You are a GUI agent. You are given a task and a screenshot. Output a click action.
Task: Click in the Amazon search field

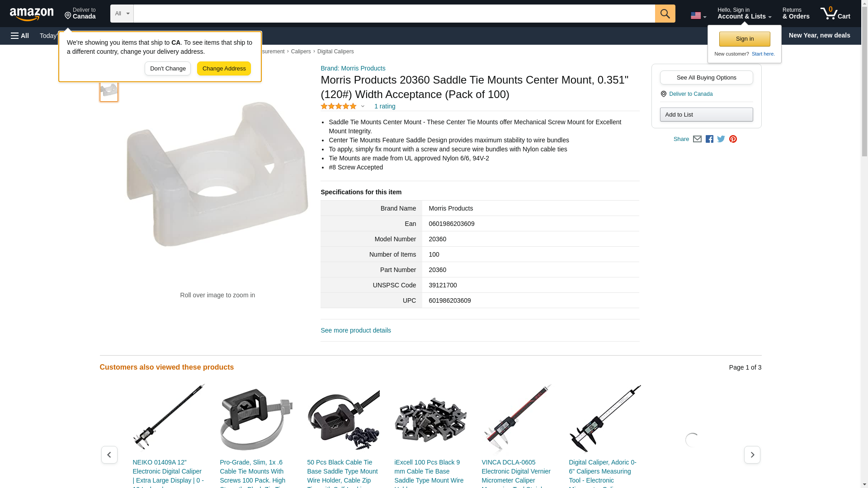click(394, 14)
